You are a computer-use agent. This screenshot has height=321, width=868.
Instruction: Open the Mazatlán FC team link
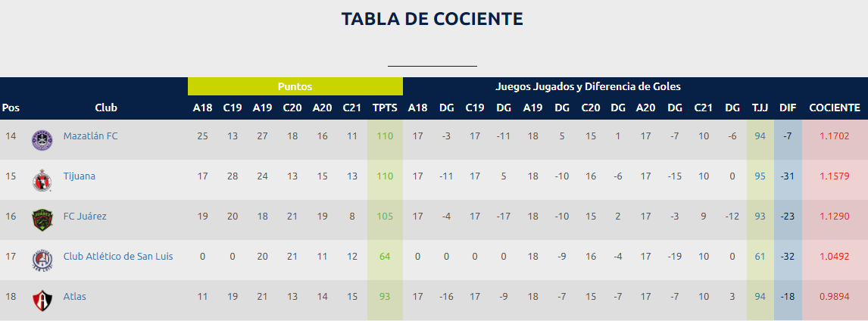click(90, 136)
